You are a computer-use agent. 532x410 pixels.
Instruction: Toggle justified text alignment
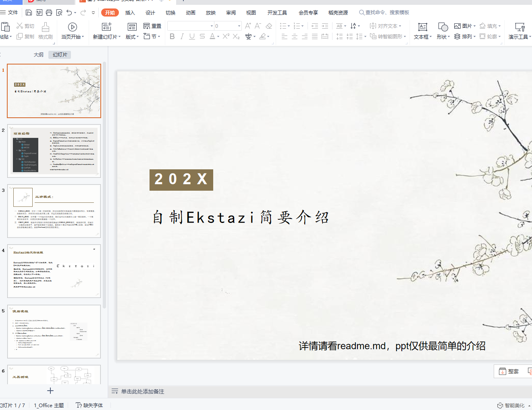point(315,36)
